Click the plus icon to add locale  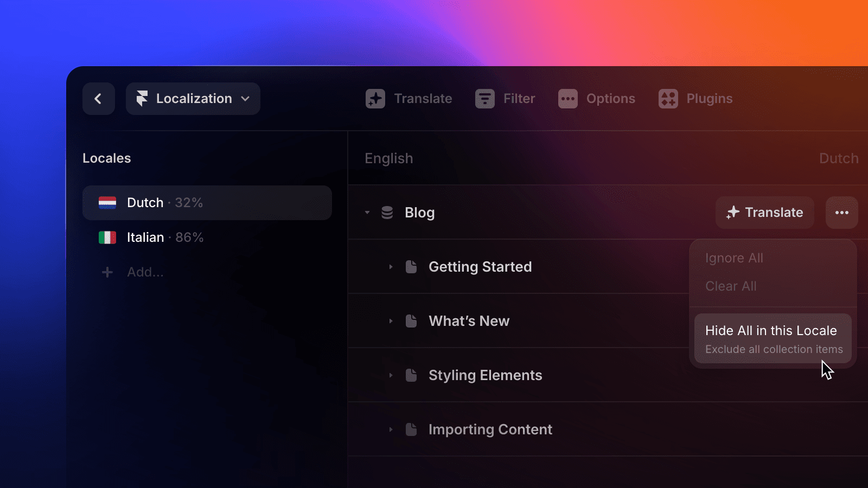107,272
